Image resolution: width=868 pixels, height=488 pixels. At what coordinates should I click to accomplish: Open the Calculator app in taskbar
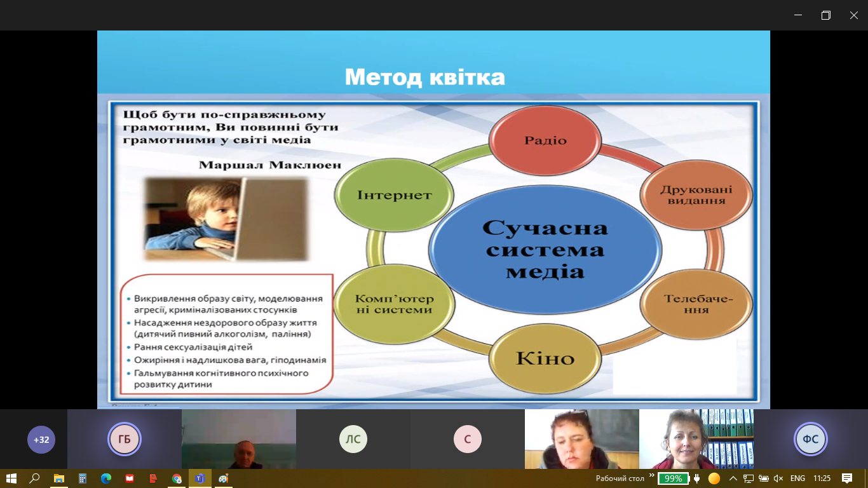coord(82,478)
